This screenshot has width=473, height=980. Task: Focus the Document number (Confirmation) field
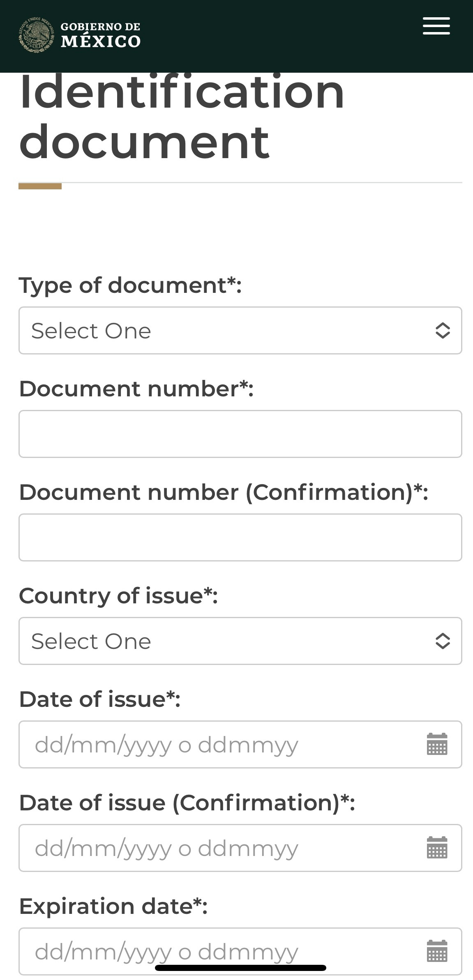[240, 537]
